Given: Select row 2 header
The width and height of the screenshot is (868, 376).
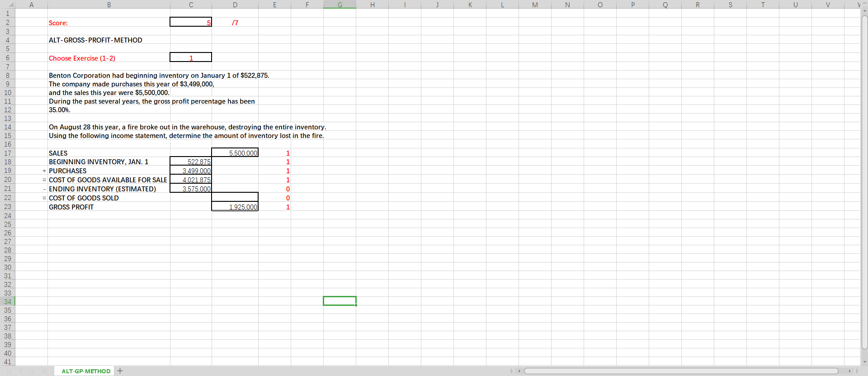Looking at the screenshot, I should [8, 22].
